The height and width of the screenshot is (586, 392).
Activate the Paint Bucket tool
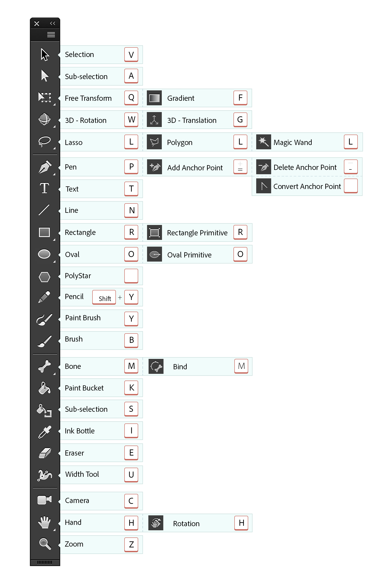[45, 388]
